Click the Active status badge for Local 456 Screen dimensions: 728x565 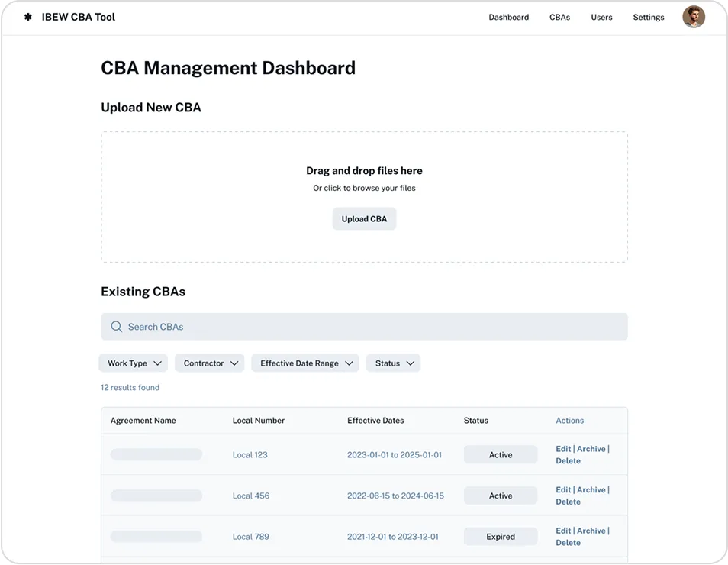point(501,496)
